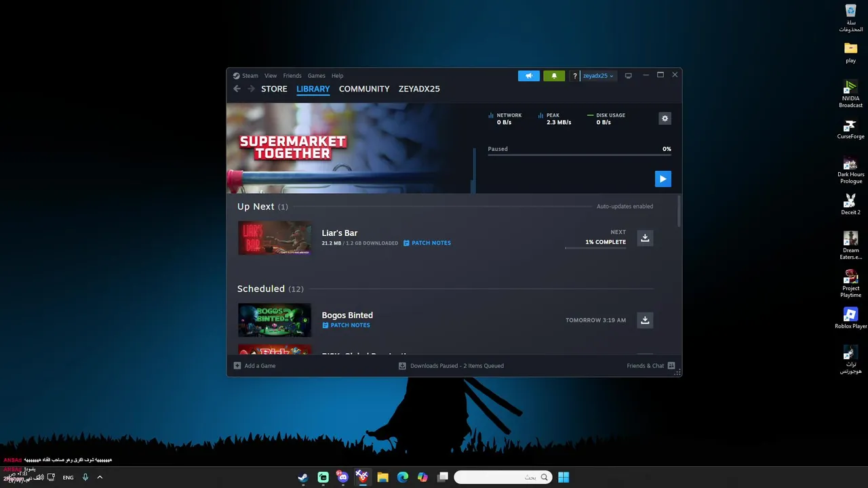Click the question mark help icon
Image resolution: width=868 pixels, height=488 pixels.
point(575,76)
